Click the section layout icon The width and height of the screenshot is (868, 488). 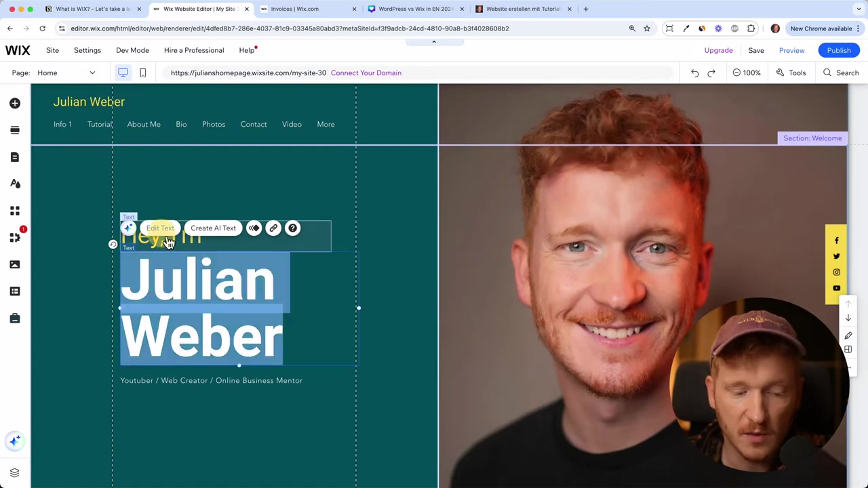(x=848, y=350)
